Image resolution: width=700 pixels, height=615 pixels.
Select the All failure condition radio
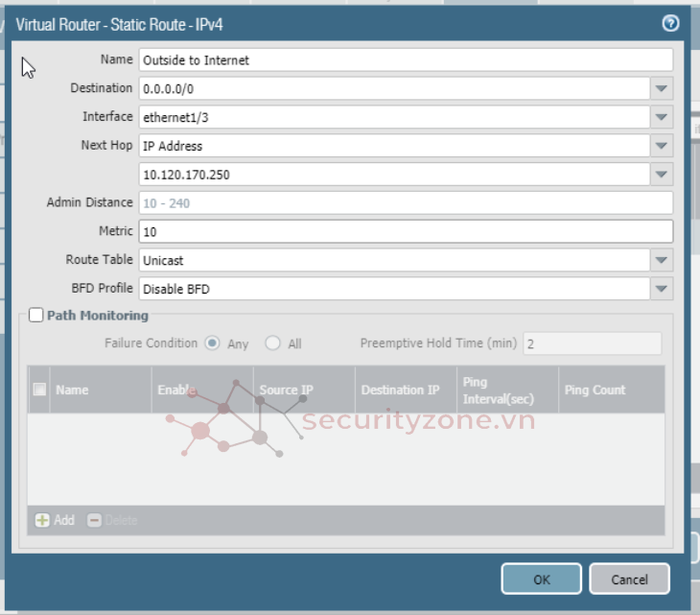(273, 343)
